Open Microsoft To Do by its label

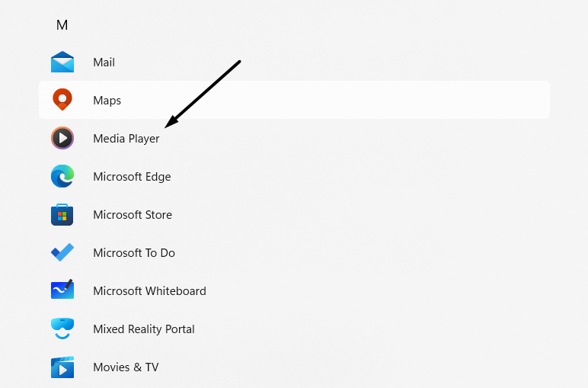(x=134, y=253)
